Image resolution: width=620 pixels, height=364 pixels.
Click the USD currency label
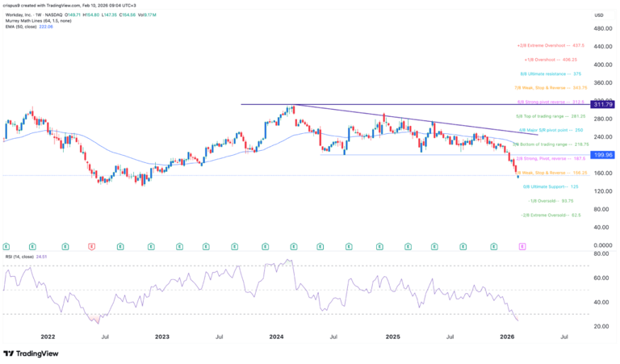(599, 15)
